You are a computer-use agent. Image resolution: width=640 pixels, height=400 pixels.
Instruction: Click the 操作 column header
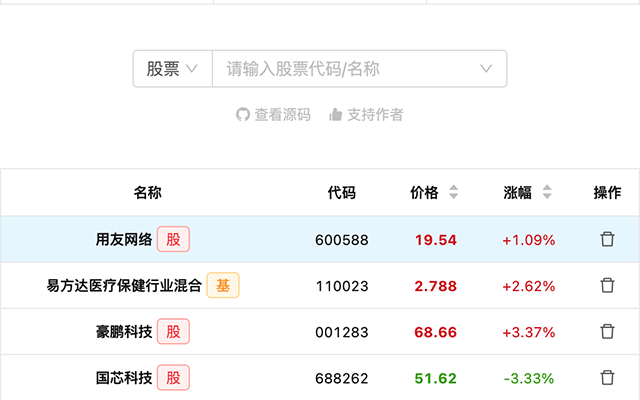pos(607,192)
